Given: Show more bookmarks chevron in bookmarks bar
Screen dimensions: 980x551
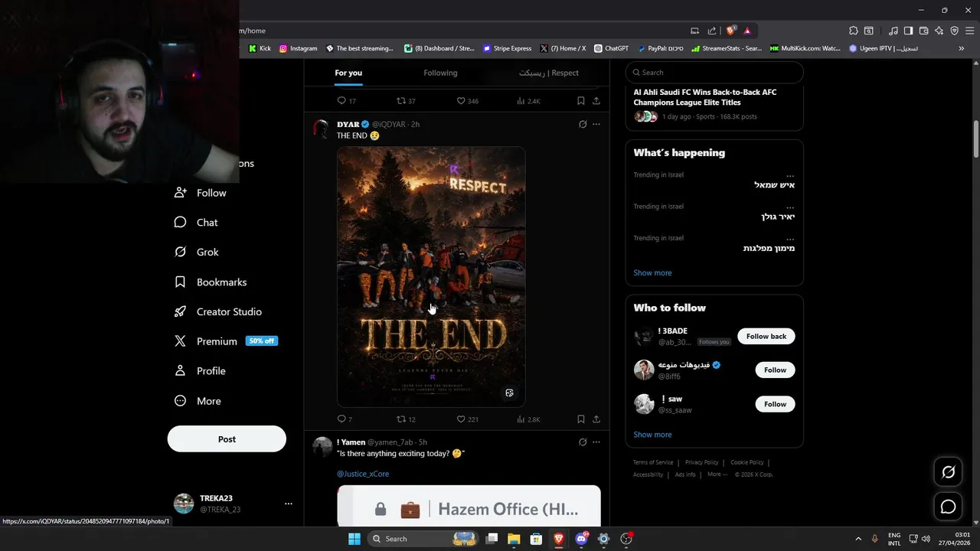Looking at the screenshot, I should (962, 48).
